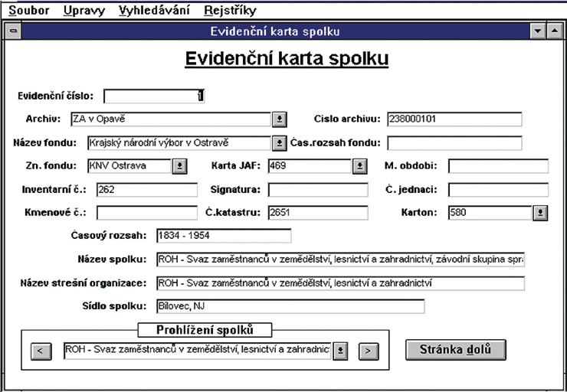Click the Karton field 580
This screenshot has width=567, height=392.
[490, 213]
